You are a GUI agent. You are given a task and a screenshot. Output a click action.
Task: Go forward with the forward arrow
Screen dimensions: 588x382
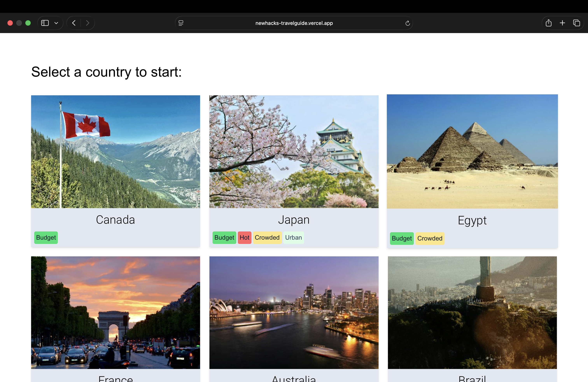point(87,23)
